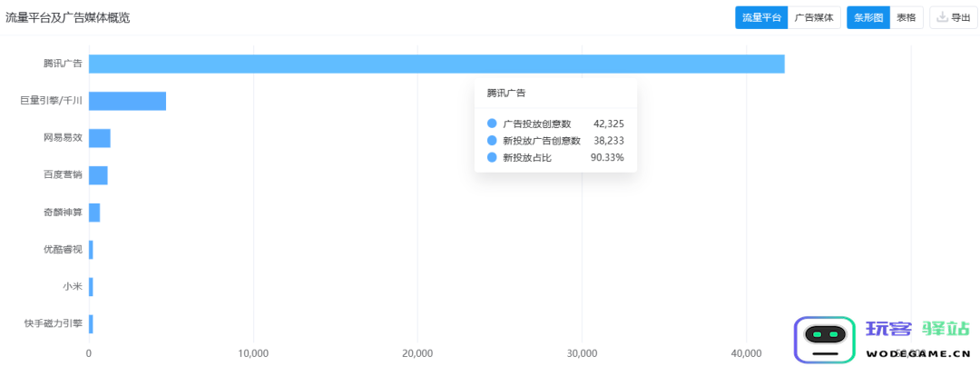Click the 42,325 value in tooltip

click(x=609, y=124)
